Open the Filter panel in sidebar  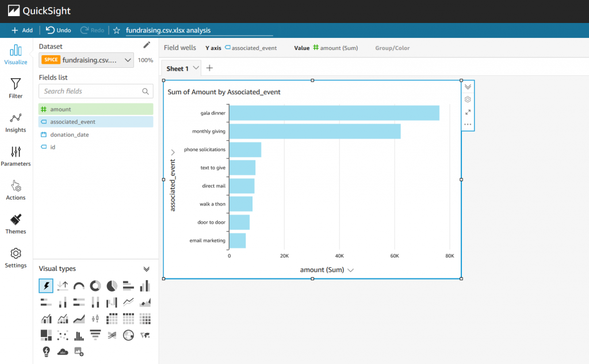coord(16,89)
